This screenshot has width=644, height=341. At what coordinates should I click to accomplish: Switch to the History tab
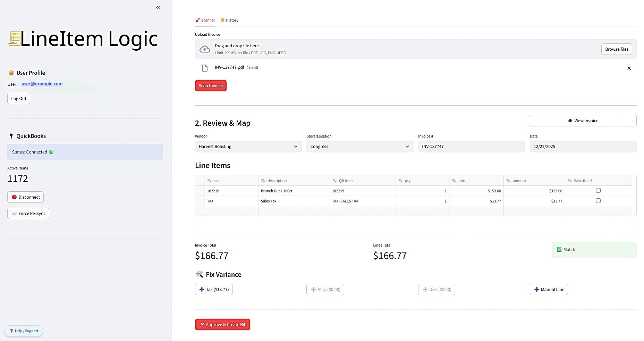pos(232,20)
